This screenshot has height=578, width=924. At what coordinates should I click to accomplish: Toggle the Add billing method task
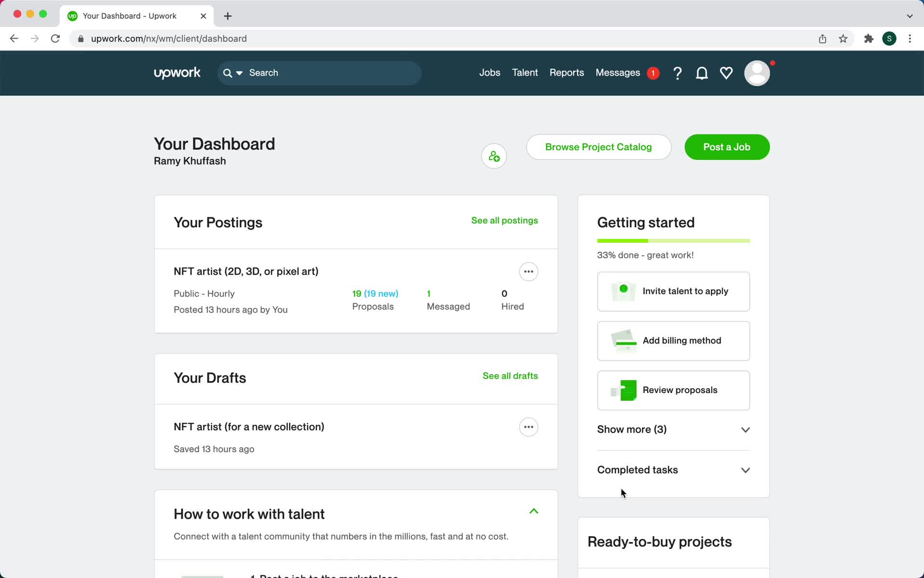(x=673, y=340)
